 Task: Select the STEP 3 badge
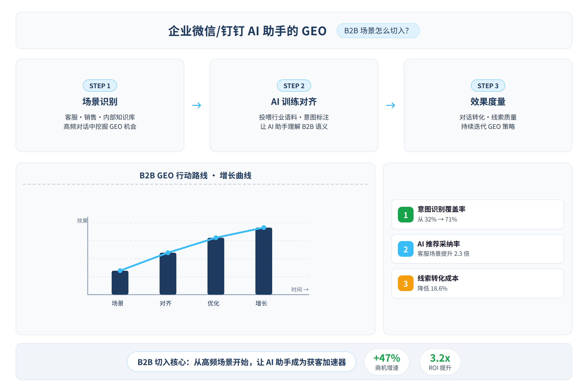488,86
